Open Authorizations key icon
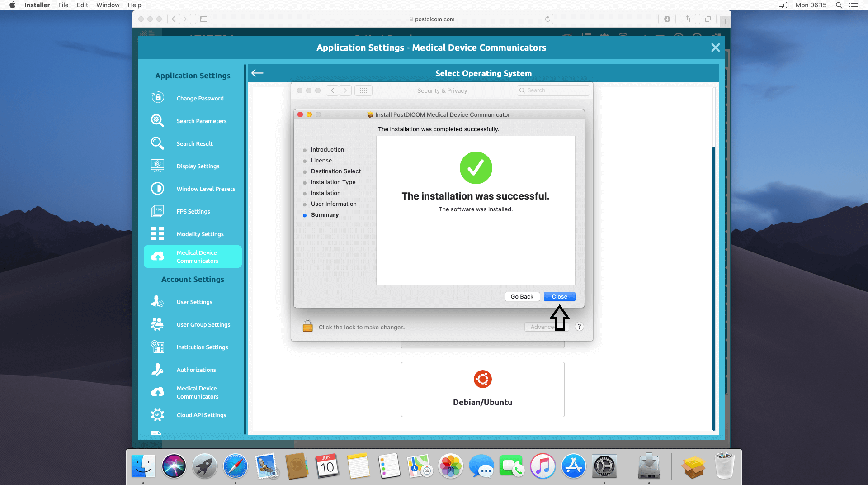This screenshot has width=868, height=485. coord(157,369)
